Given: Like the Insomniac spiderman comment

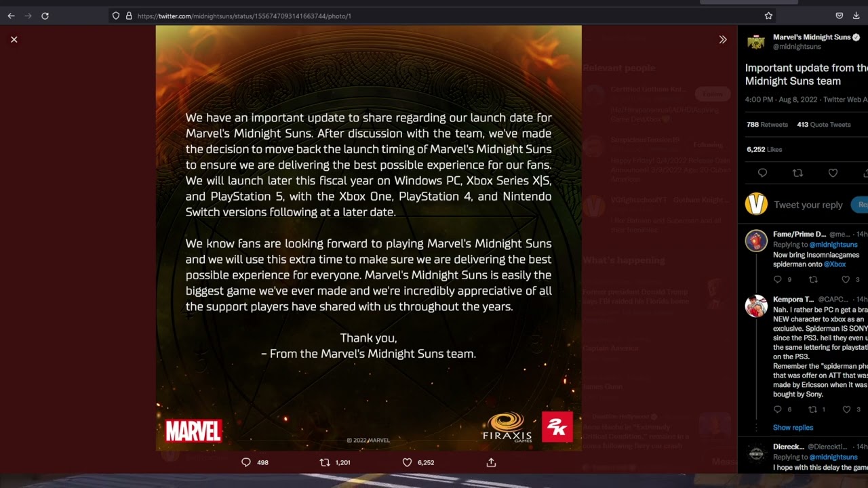Looking at the screenshot, I should pyautogui.click(x=846, y=279).
